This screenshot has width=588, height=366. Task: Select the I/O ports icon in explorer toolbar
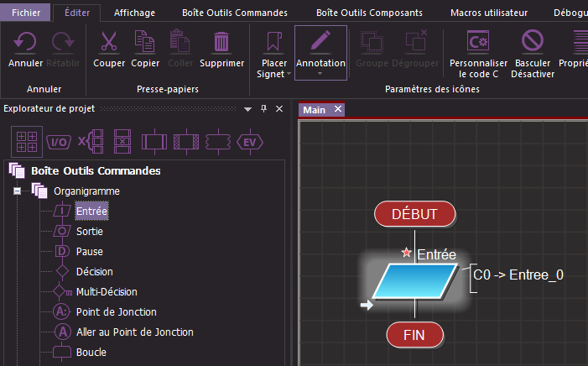(x=58, y=142)
